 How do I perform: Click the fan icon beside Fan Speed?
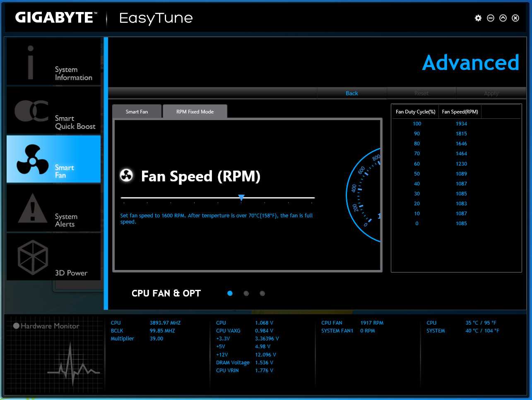(126, 176)
